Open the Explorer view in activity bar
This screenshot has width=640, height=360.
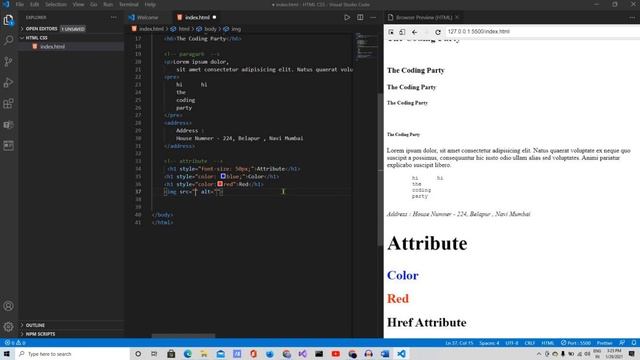click(x=9, y=20)
